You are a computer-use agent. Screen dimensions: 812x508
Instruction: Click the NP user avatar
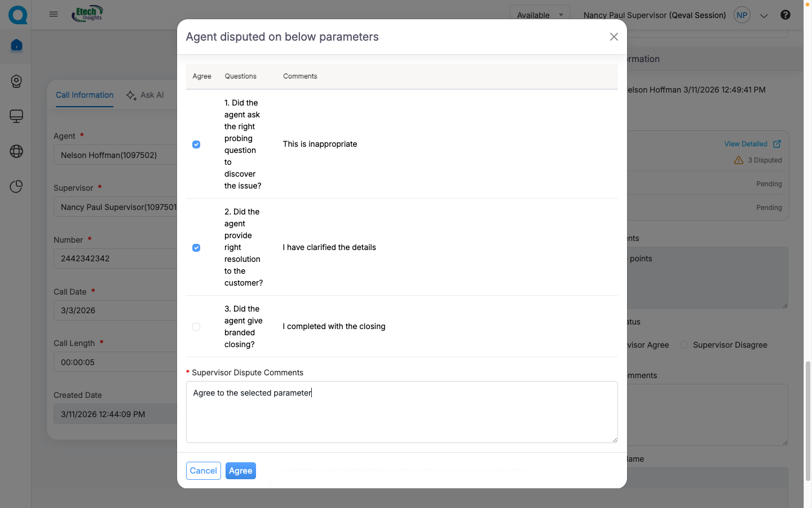pyautogui.click(x=742, y=15)
